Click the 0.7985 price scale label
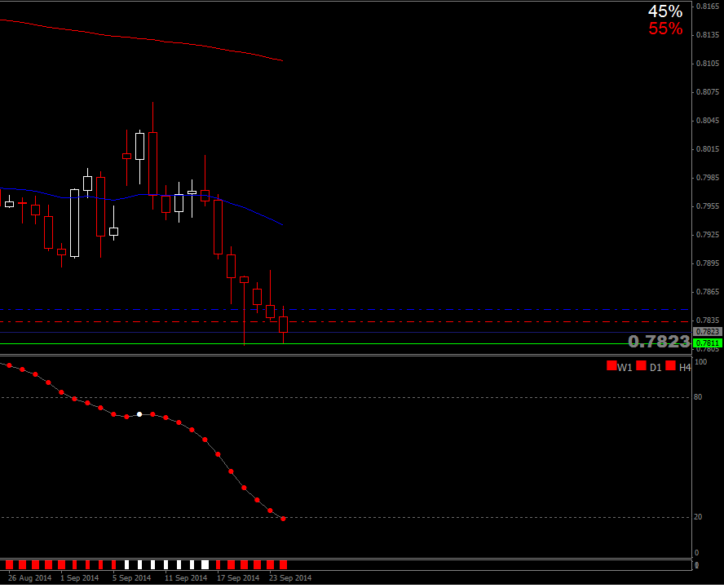The image size is (724, 588). [x=708, y=177]
